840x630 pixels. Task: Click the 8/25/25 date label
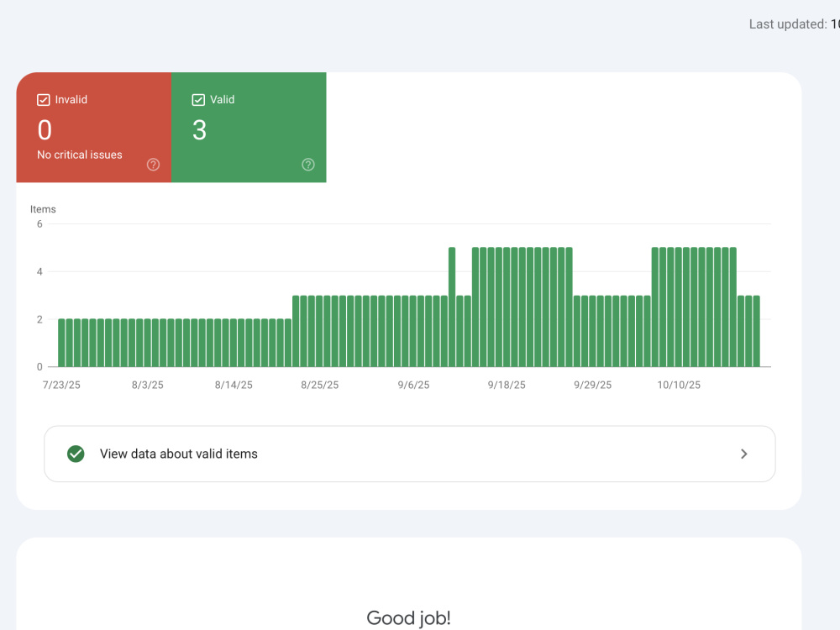[320, 385]
